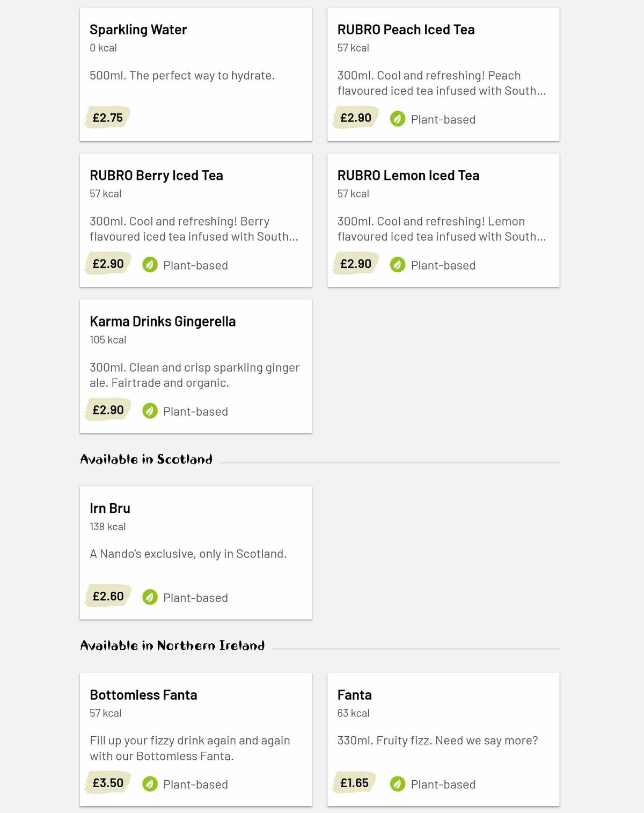
Task: Click the Available in Northern Ireland heading
Action: click(x=172, y=645)
